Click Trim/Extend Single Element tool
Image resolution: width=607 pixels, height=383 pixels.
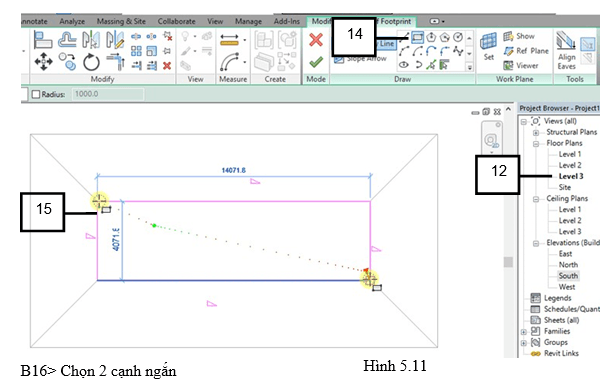point(136,65)
